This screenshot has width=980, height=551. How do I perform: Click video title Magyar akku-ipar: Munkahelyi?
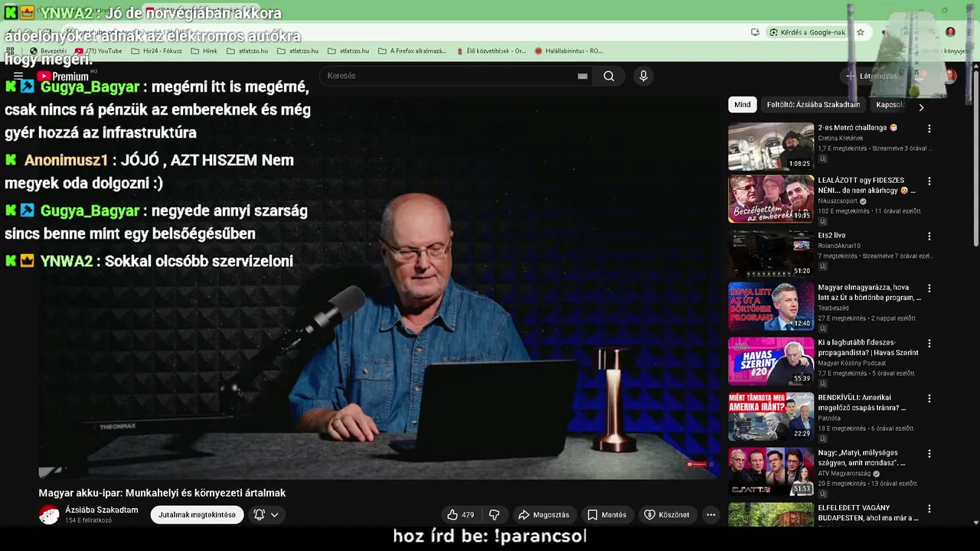tap(162, 493)
